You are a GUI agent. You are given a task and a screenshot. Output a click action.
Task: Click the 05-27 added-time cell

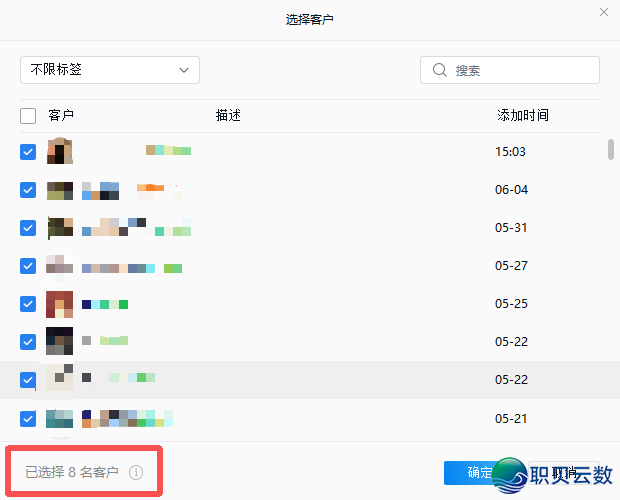pyautogui.click(x=511, y=266)
